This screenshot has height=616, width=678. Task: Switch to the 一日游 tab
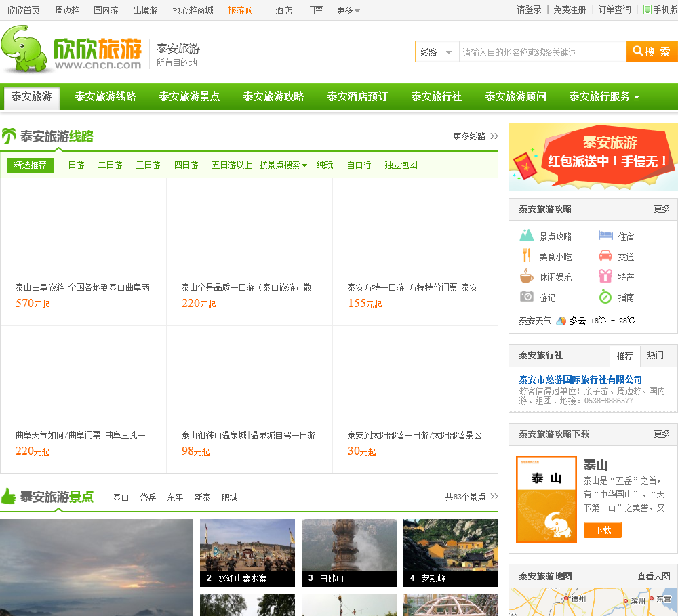[x=73, y=165]
